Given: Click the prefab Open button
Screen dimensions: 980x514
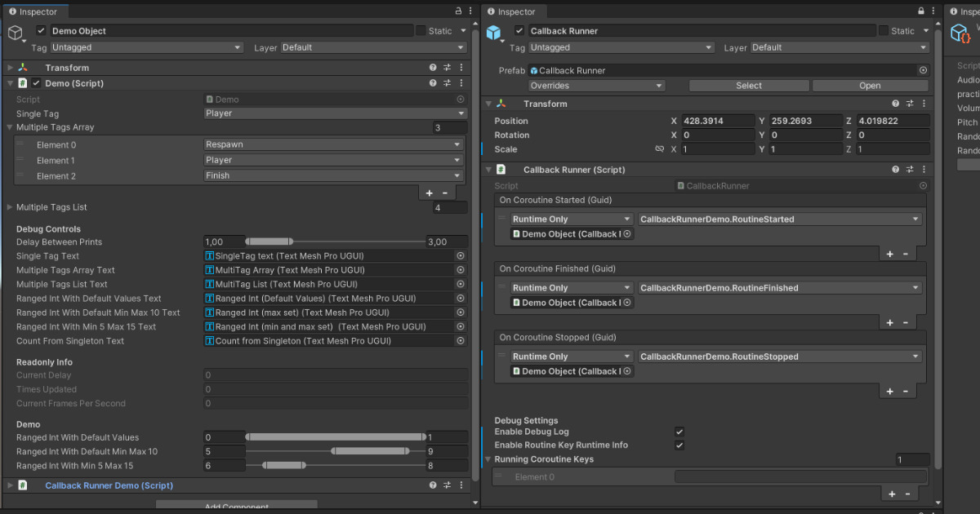Looking at the screenshot, I should (870, 86).
